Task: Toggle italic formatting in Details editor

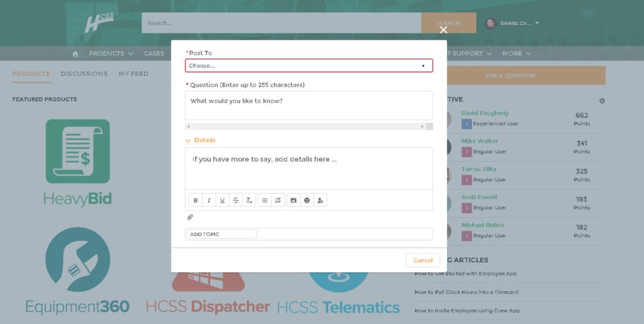Action: point(209,201)
